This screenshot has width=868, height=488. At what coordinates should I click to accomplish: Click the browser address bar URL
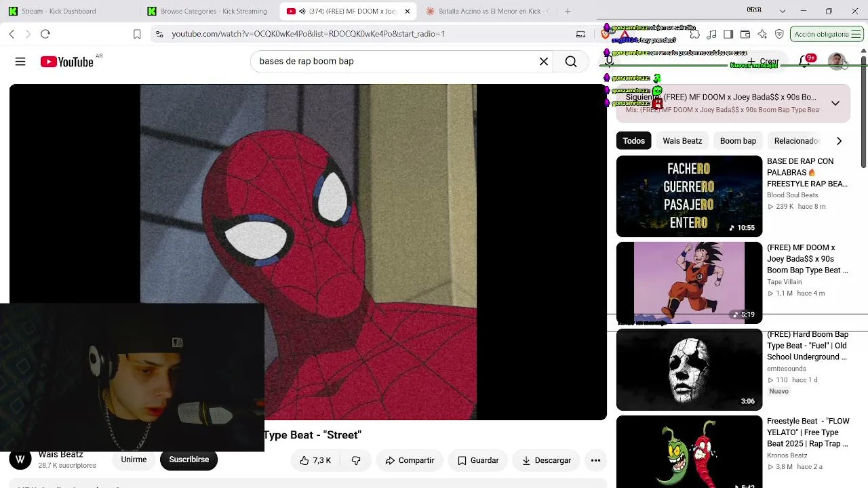308,34
